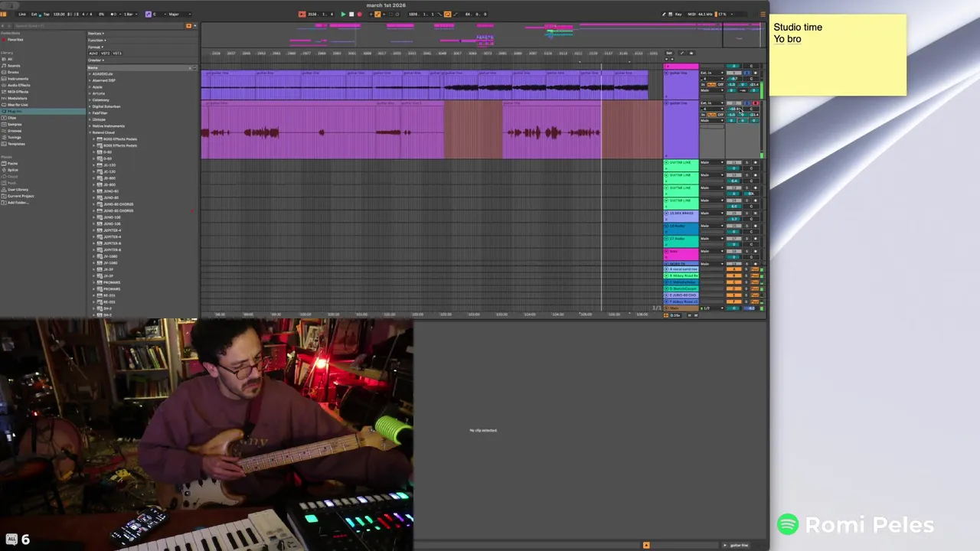Click the -10.9 volume on second guitar line track
The width and height of the screenshot is (980, 551).
click(734, 109)
